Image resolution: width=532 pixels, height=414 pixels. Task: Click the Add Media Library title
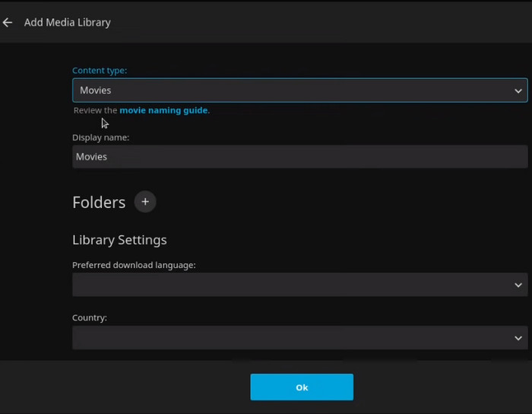67,22
